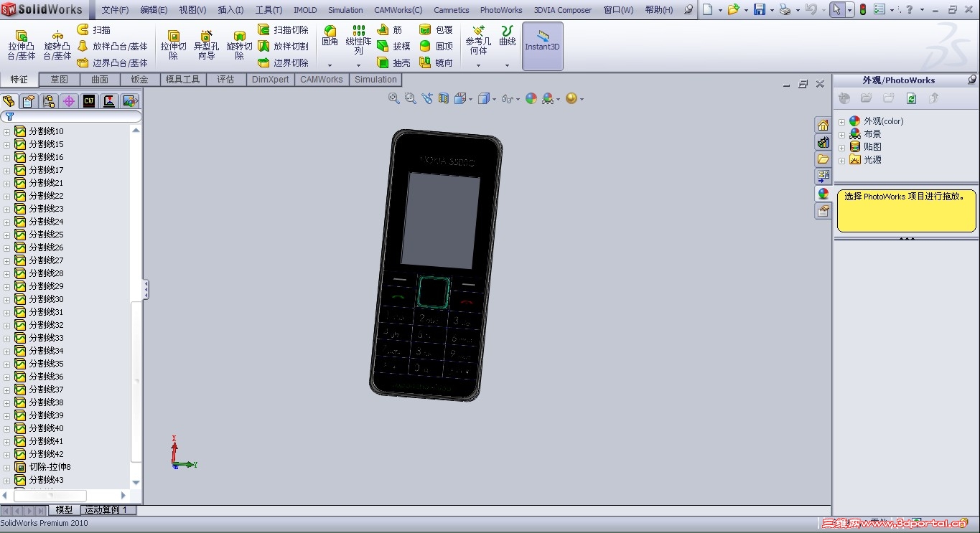The width and height of the screenshot is (980, 533).
Task: Click the 边界切除 boundary cut tool
Action: coord(283,62)
